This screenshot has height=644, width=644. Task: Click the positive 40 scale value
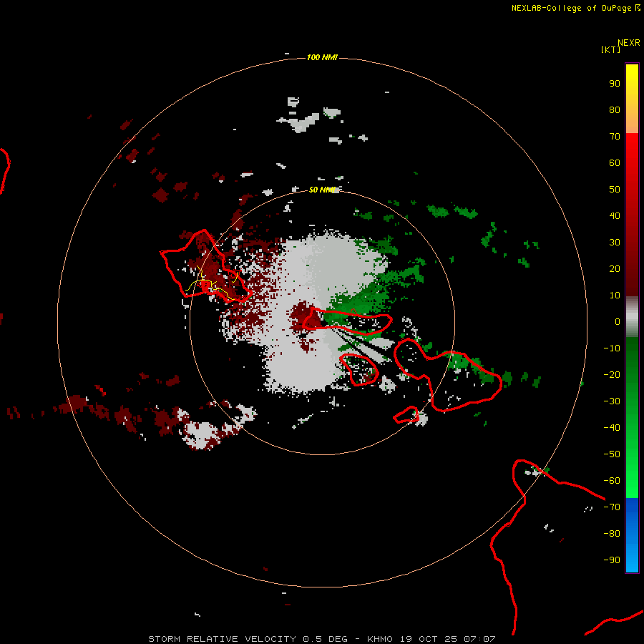pos(615,216)
